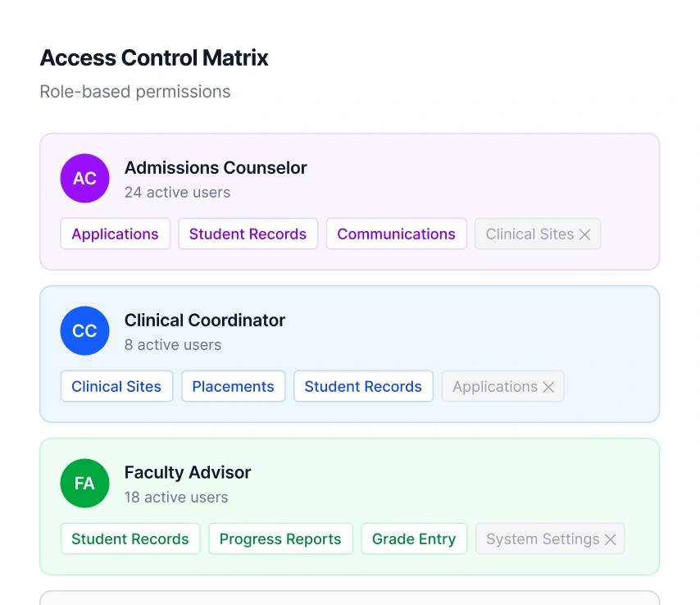Toggle Student Records permission for Admissions Counselor
The image size is (700, 605).
pyautogui.click(x=248, y=234)
